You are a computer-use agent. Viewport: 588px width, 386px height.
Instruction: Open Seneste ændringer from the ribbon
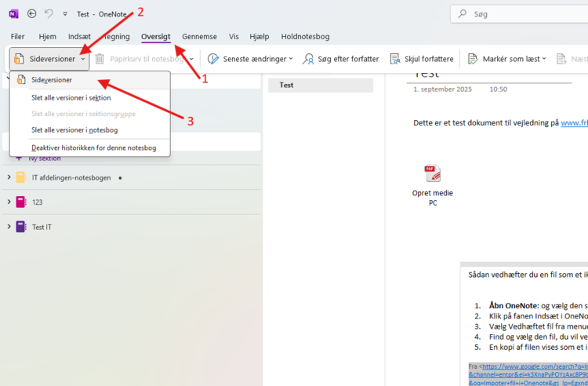pyautogui.click(x=251, y=59)
